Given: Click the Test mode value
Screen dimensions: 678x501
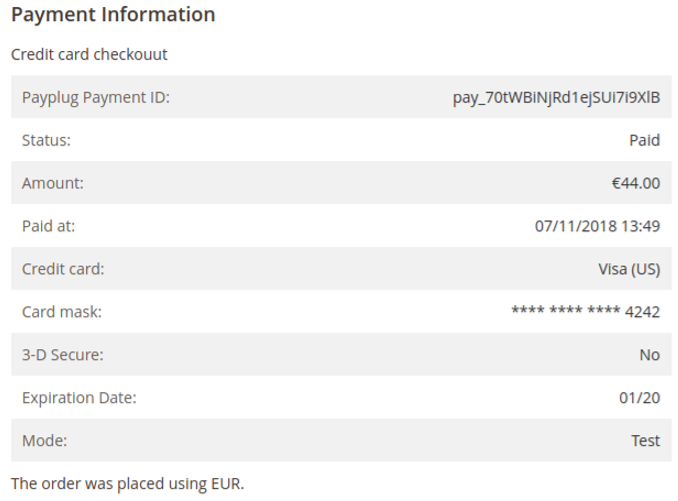Looking at the screenshot, I should (x=646, y=440).
